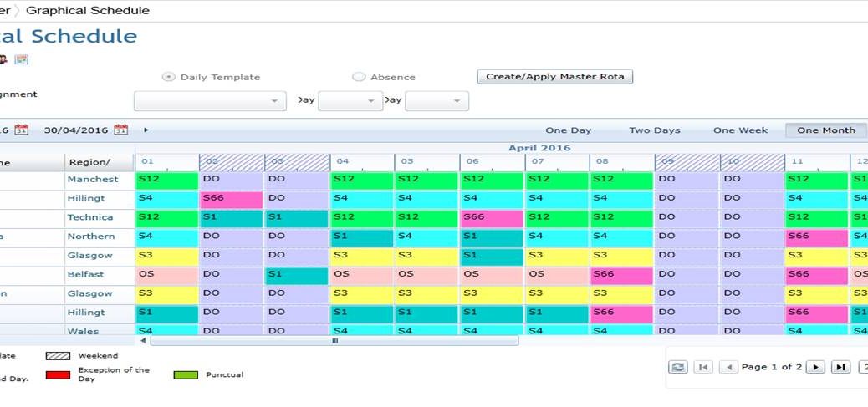Viewport: 868px width, 407px height.
Task: Open the first Day dropdown
Action: tap(350, 101)
